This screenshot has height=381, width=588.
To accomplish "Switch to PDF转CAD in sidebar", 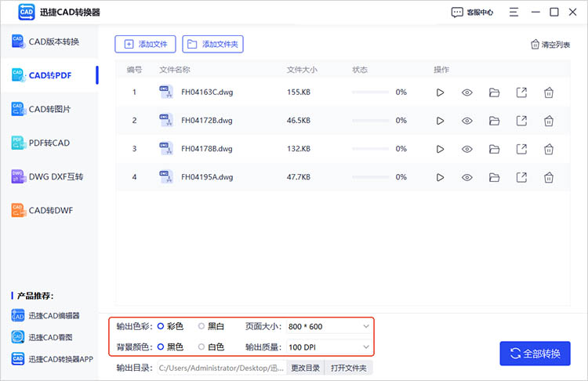I will pyautogui.click(x=49, y=143).
